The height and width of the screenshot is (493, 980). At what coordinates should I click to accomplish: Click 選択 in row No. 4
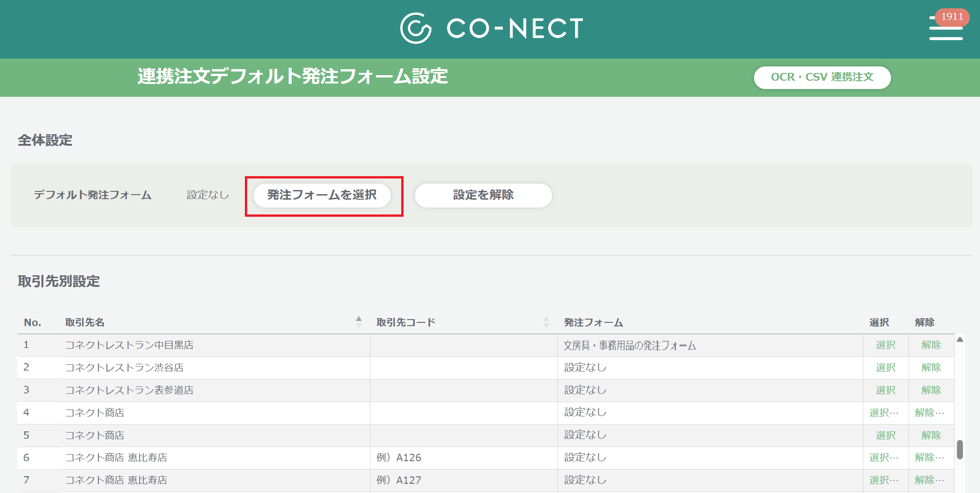click(x=884, y=413)
